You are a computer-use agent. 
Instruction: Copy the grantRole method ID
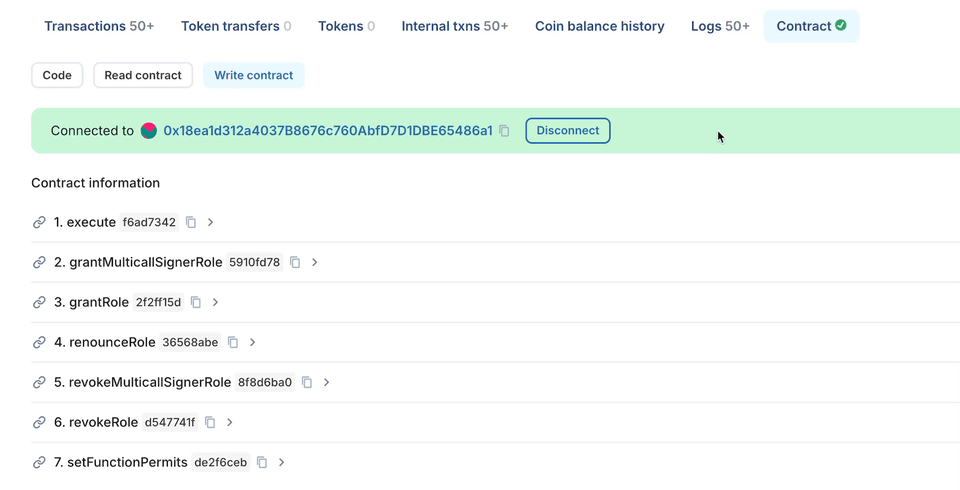point(196,302)
